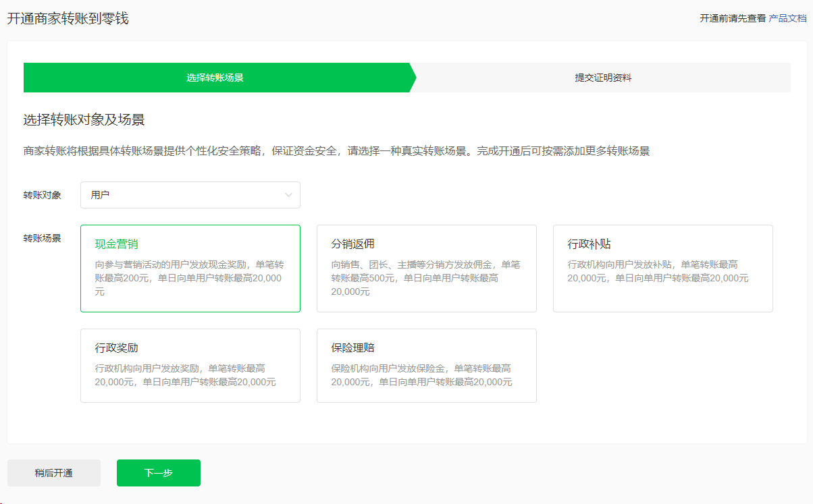Click the 开通商家转账到零钱 page title
The width and height of the screenshot is (813, 504).
click(x=68, y=19)
